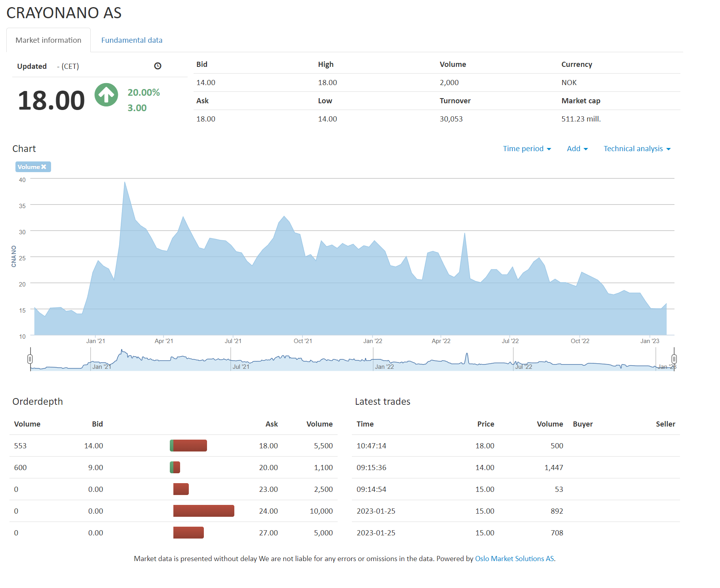Click trade volume 1,447
This screenshot has height=588, width=720.
click(x=554, y=467)
